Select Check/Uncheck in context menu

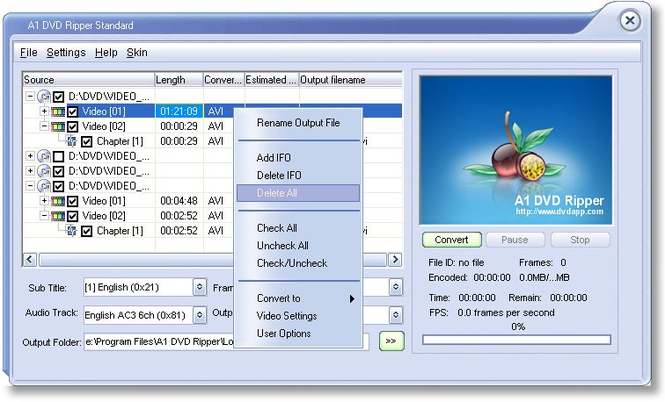[298, 263]
